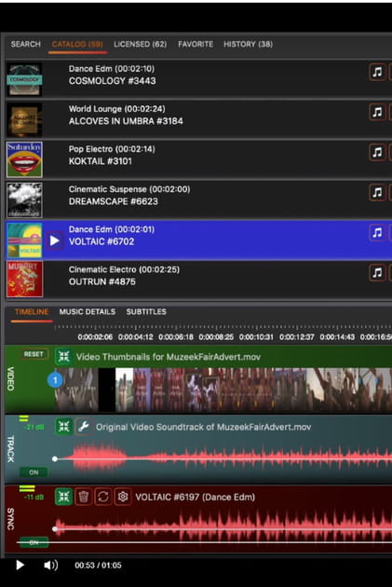Viewport: 392px width, 587px height.
Task: Open the SUBTITLES tab
Action: coord(146,312)
